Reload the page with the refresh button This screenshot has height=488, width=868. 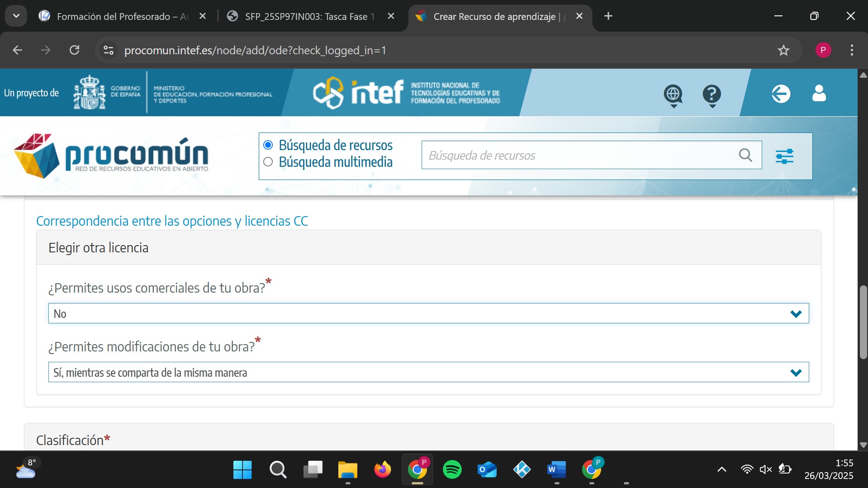coord(75,50)
